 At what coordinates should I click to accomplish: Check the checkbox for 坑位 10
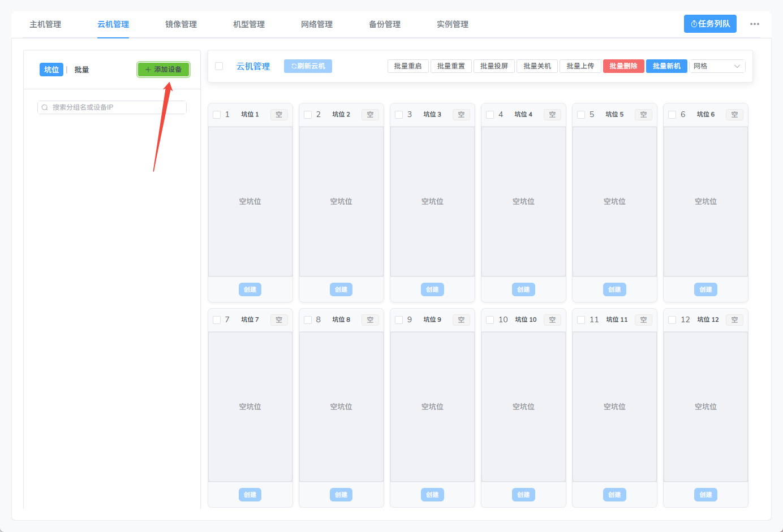coord(489,319)
